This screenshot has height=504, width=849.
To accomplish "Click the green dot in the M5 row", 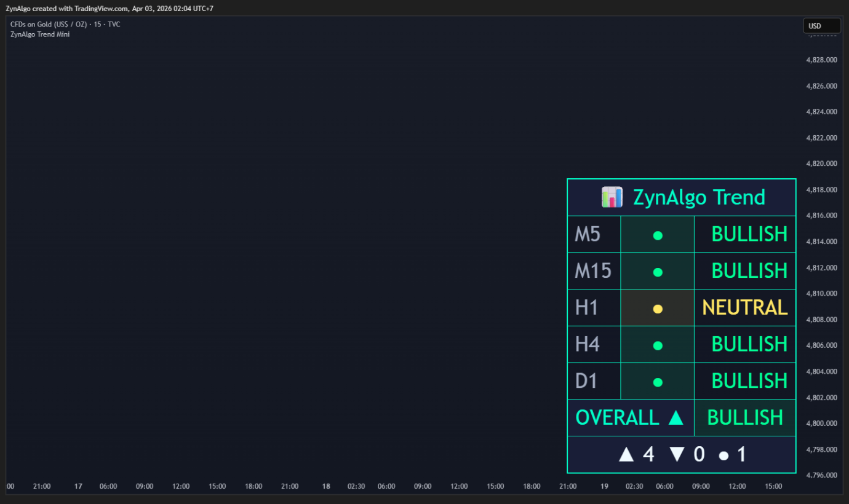I will 658,235.
